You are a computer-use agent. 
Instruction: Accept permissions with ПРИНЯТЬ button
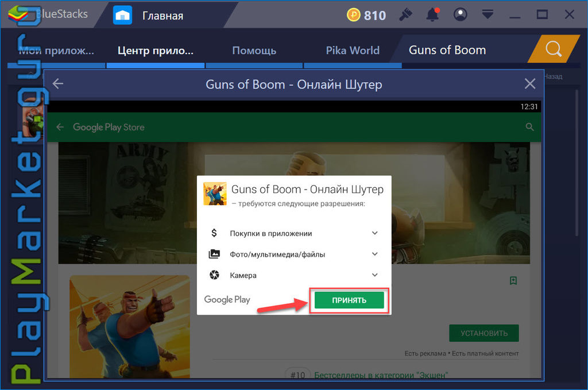pyautogui.click(x=349, y=300)
